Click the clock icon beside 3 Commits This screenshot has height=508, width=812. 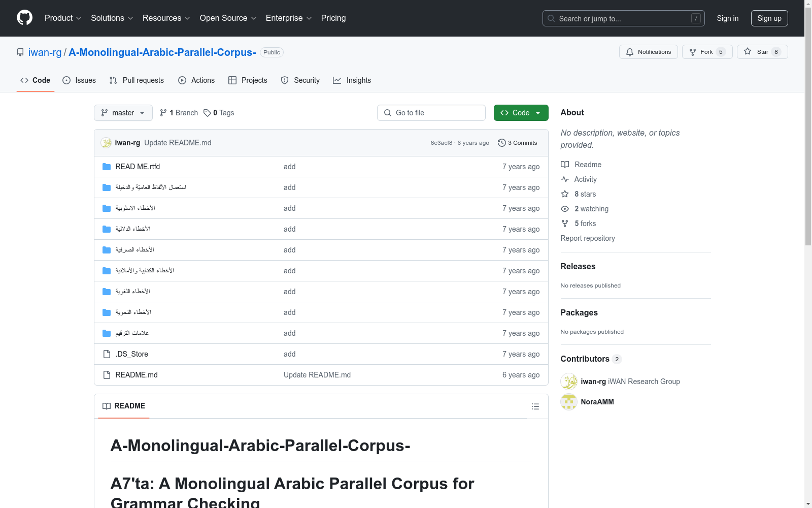point(502,143)
